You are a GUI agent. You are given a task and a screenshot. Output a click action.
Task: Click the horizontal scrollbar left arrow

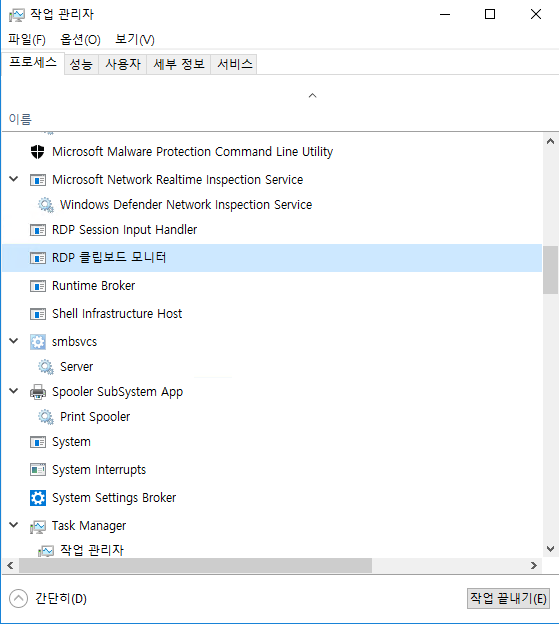pos(10,566)
